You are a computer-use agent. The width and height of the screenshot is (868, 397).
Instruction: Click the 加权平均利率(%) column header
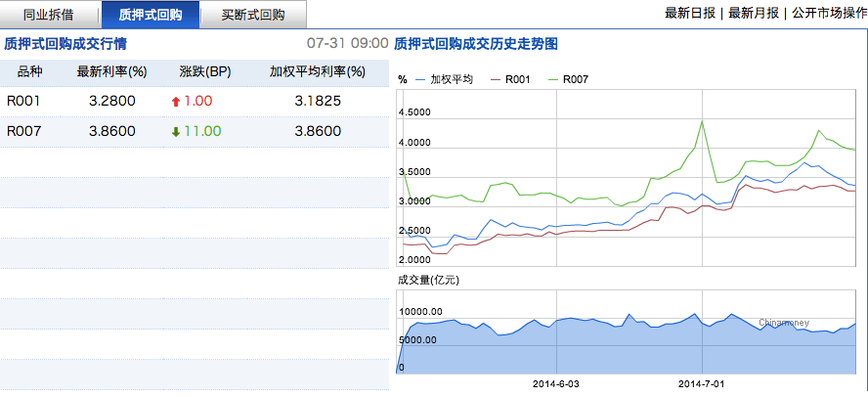(318, 71)
